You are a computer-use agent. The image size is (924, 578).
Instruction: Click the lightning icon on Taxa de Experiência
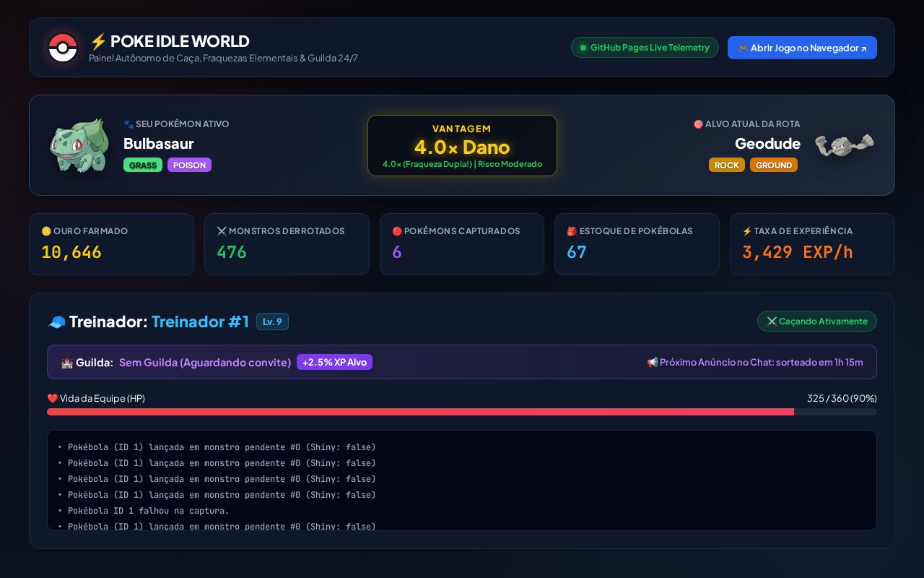(x=747, y=231)
